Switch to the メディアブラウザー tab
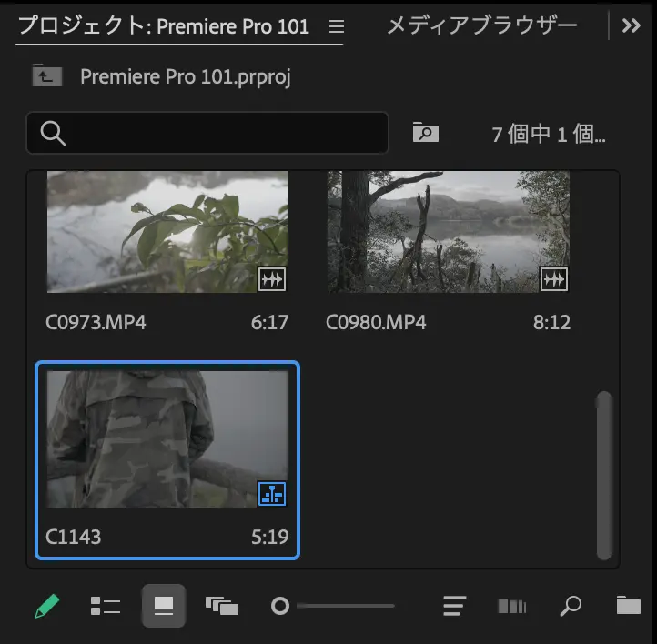Image resolution: width=657 pixels, height=644 pixels. click(x=482, y=25)
